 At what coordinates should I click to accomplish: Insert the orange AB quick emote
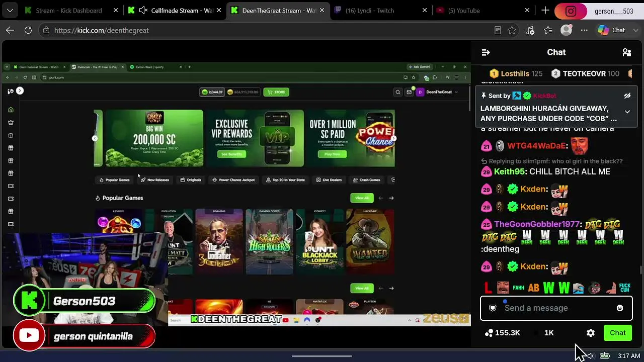[533, 288]
